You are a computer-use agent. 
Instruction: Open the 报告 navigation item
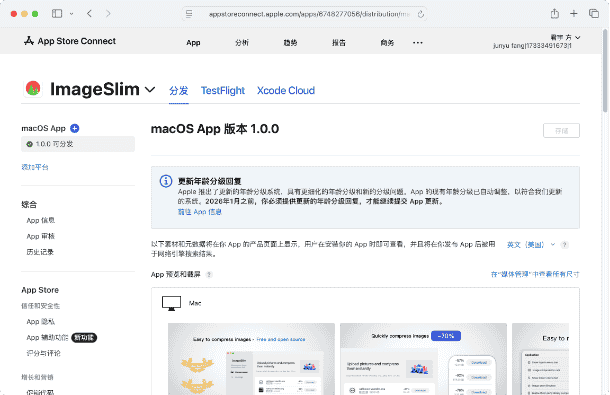point(339,43)
